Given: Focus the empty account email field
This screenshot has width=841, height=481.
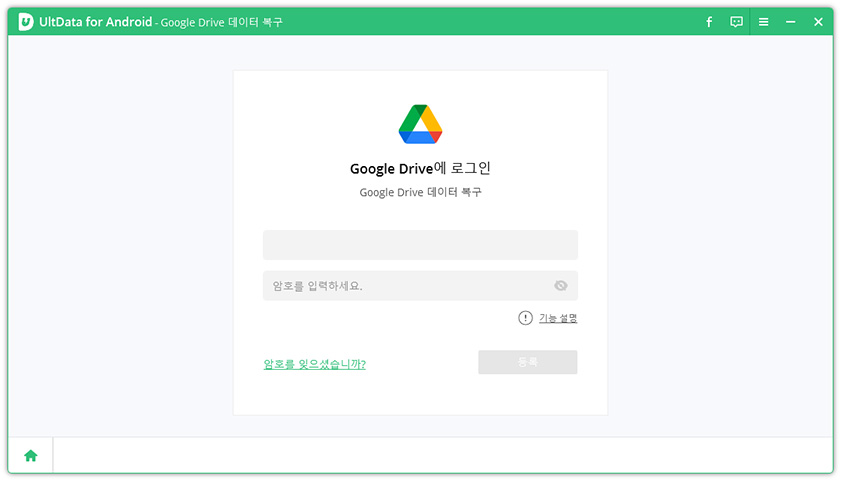Looking at the screenshot, I should tap(420, 245).
